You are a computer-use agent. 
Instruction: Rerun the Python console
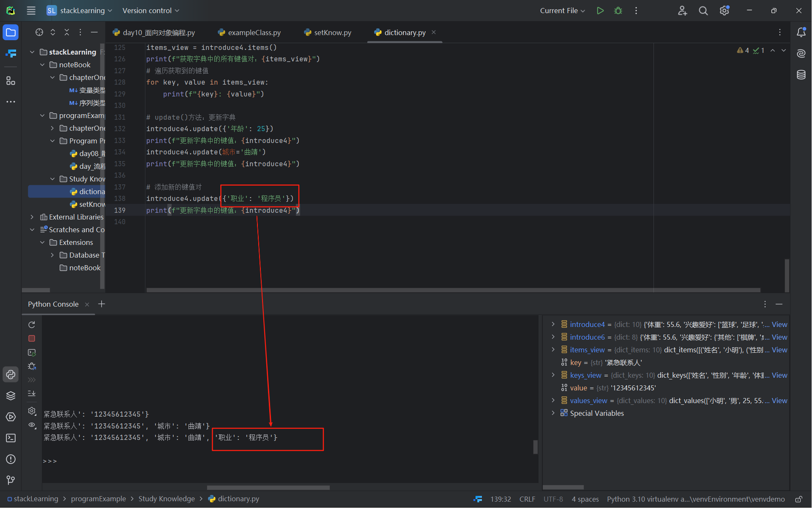coord(32,325)
